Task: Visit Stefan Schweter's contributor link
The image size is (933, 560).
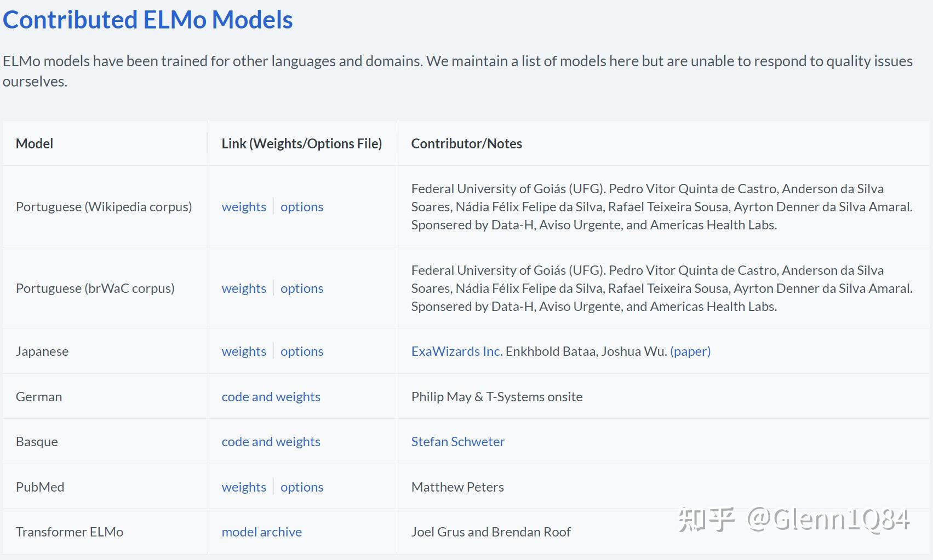Action: (x=458, y=442)
